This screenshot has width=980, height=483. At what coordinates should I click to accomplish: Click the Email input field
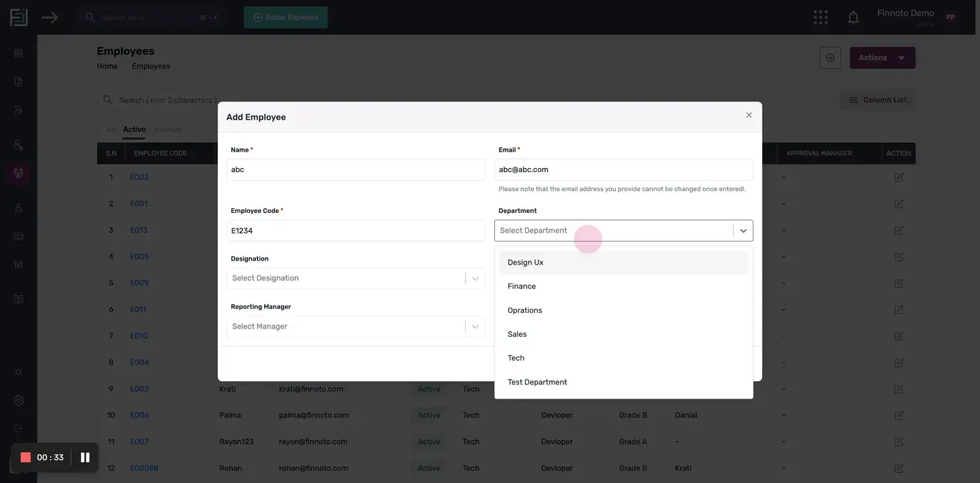[624, 169]
